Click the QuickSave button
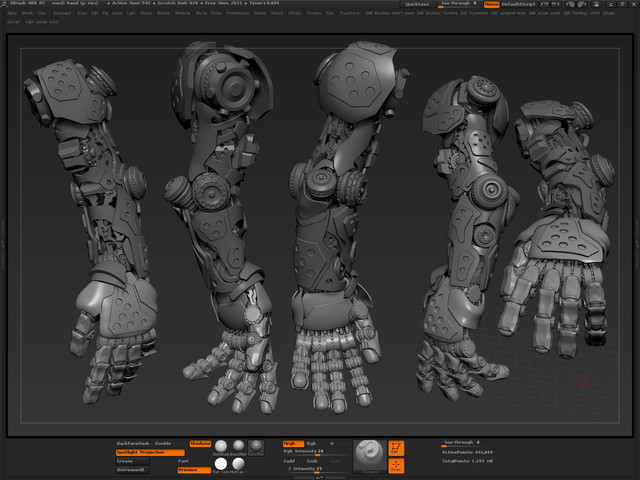Viewport: 640px width, 480px height. click(417, 4)
